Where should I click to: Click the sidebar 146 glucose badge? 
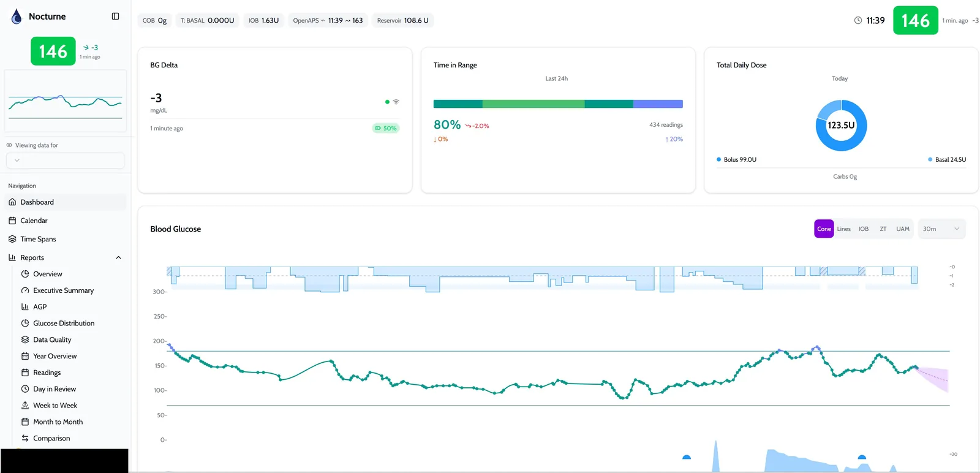(53, 51)
